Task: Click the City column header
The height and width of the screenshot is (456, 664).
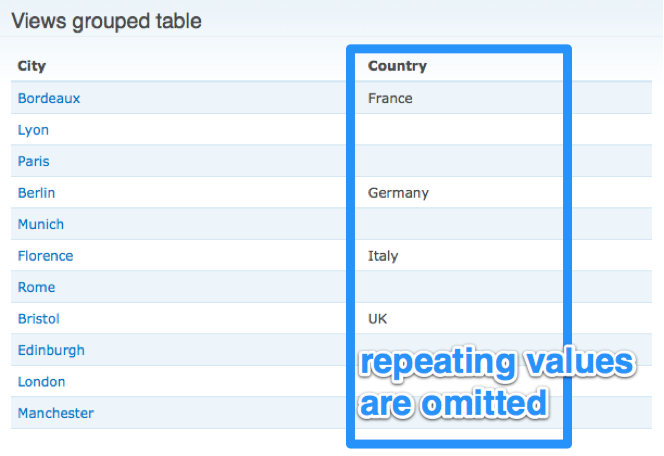Action: [x=31, y=66]
